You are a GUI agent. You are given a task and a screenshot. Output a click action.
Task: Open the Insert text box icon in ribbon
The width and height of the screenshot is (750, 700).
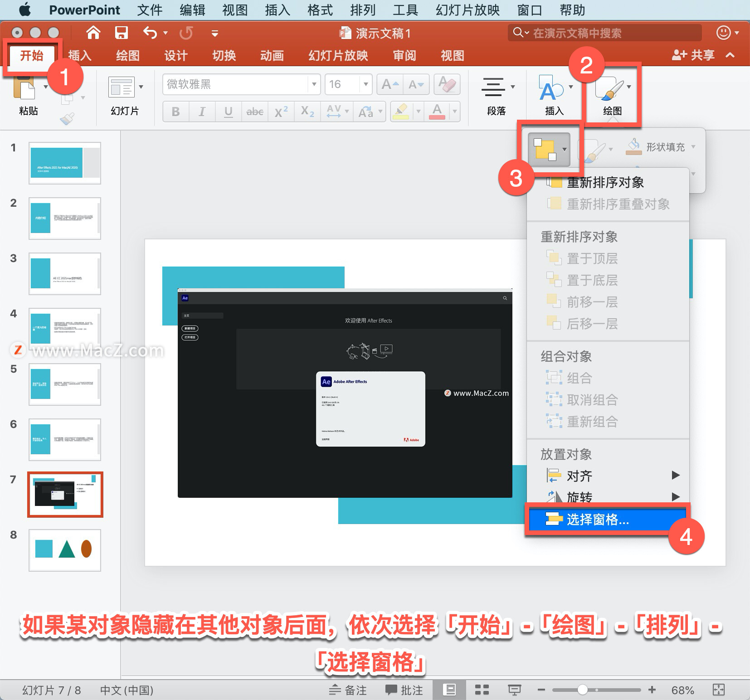550,88
